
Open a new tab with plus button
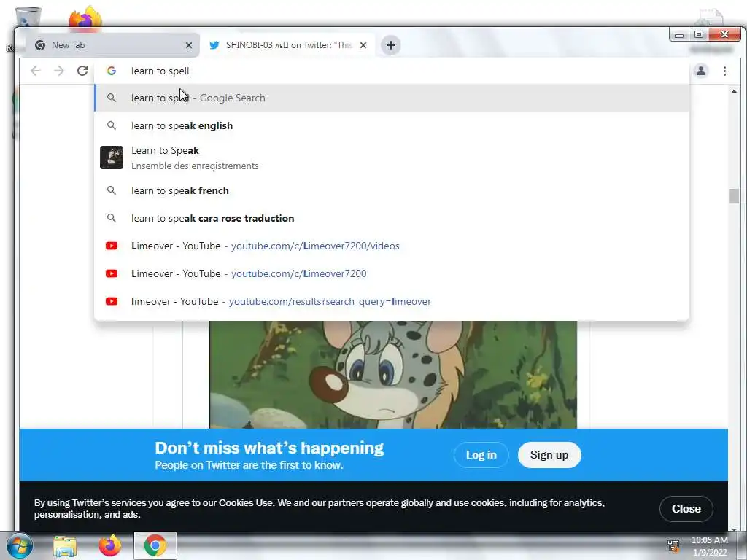coord(391,45)
